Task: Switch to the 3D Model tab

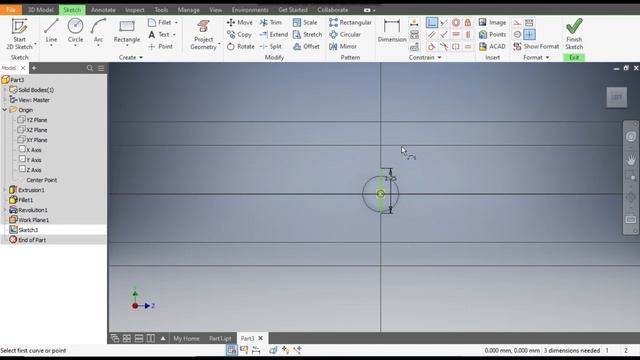Action: click(40, 10)
